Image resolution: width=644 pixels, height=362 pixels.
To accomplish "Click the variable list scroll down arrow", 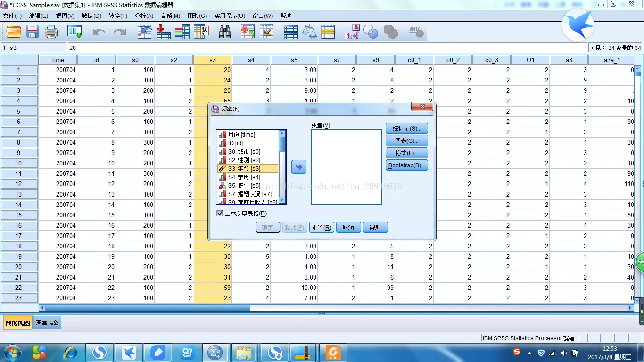I will [x=282, y=200].
